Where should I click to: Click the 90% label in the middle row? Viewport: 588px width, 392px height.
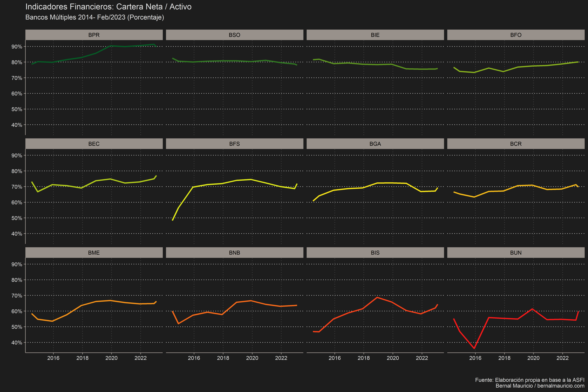(x=17, y=156)
